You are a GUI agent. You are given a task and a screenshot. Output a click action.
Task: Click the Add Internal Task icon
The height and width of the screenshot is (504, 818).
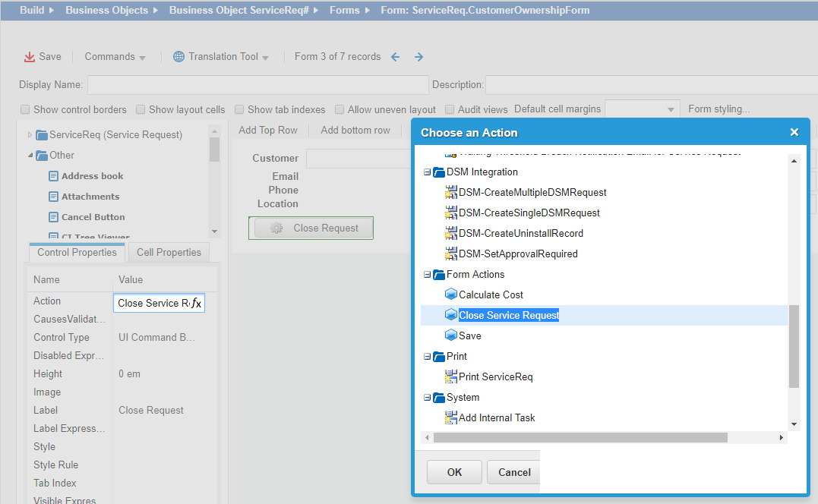coord(452,417)
